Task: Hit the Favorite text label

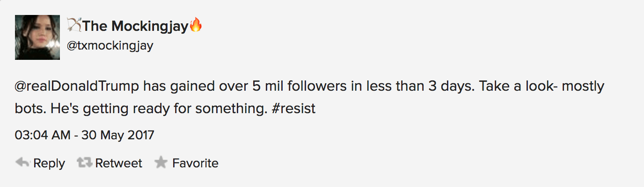Action: coord(195,163)
